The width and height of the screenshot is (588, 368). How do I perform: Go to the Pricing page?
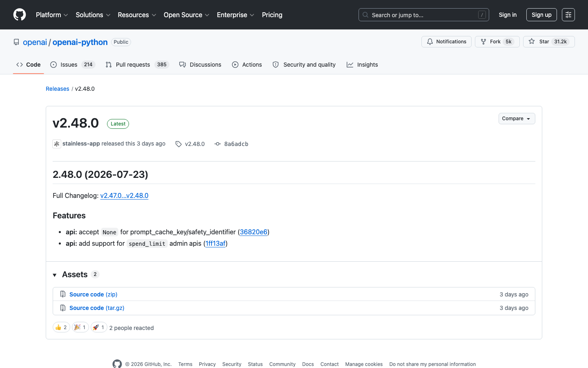click(272, 15)
